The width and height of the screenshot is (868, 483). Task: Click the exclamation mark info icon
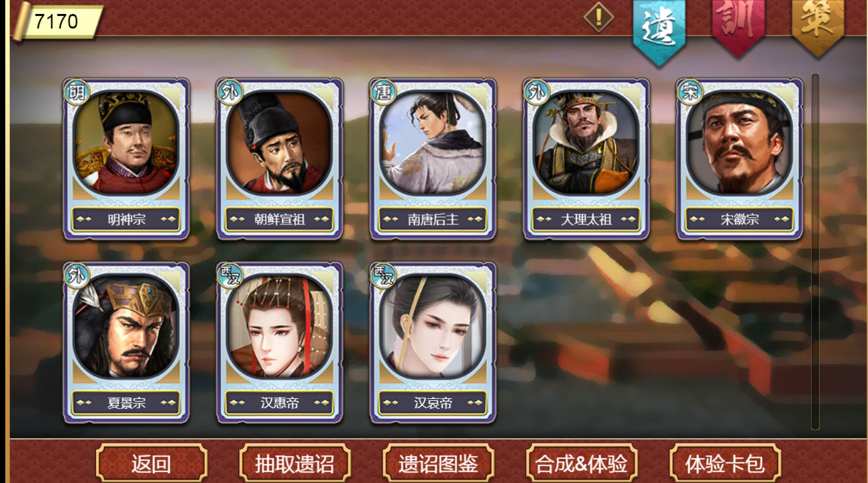(x=599, y=17)
